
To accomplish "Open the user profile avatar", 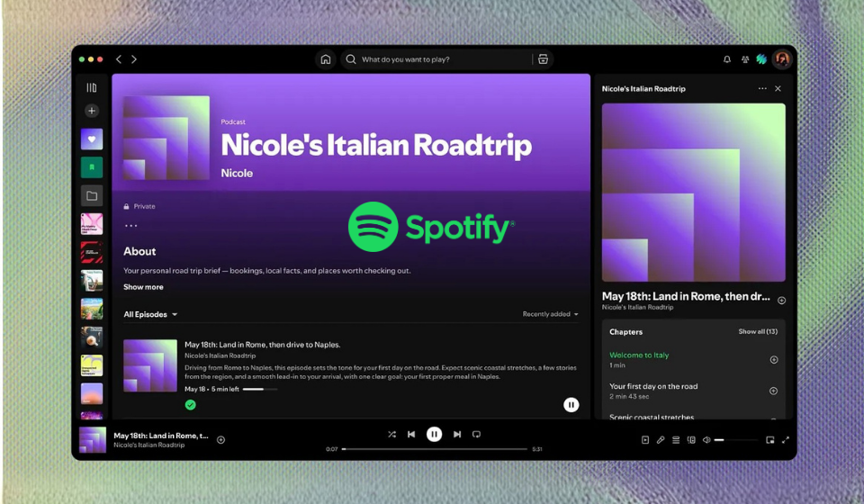I will pos(782,58).
